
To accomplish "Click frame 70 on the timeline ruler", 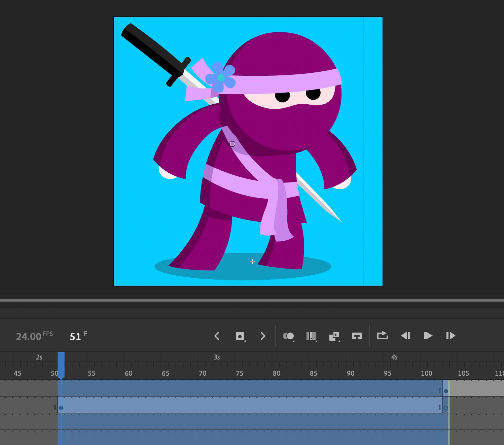I will tap(203, 373).
